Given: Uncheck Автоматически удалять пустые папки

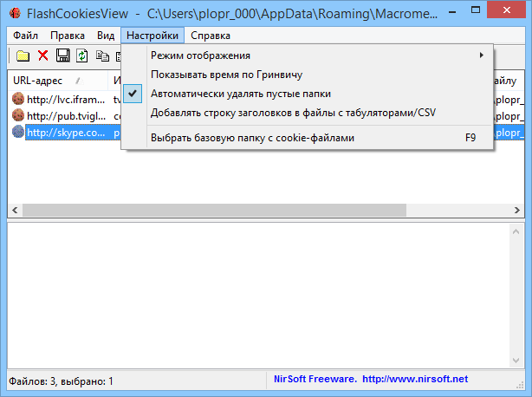Looking at the screenshot, I should pos(307,94).
